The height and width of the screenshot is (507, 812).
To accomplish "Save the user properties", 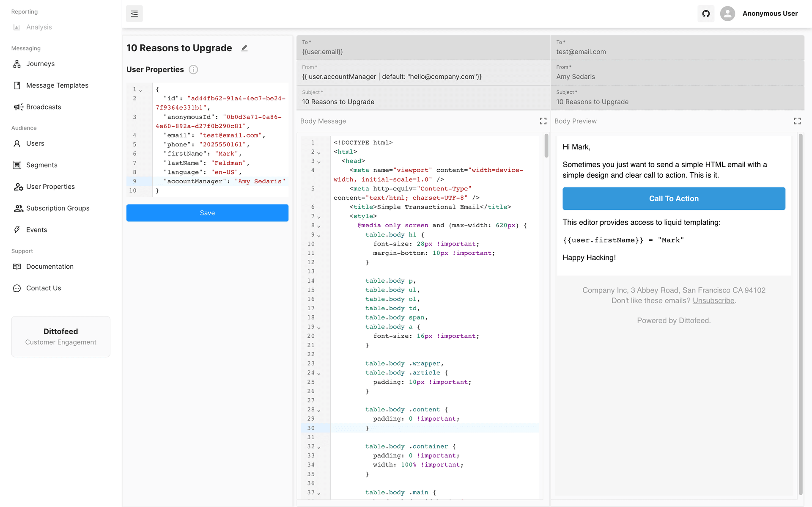I will coord(207,213).
